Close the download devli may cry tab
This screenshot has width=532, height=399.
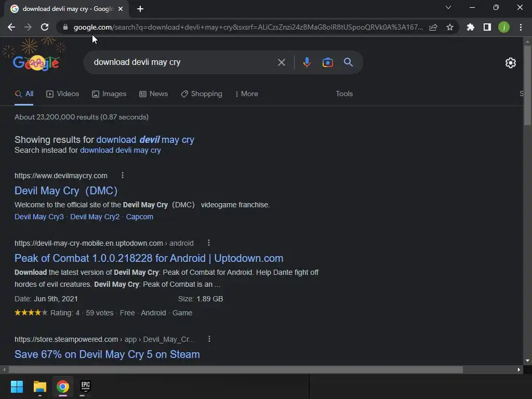[x=121, y=9]
